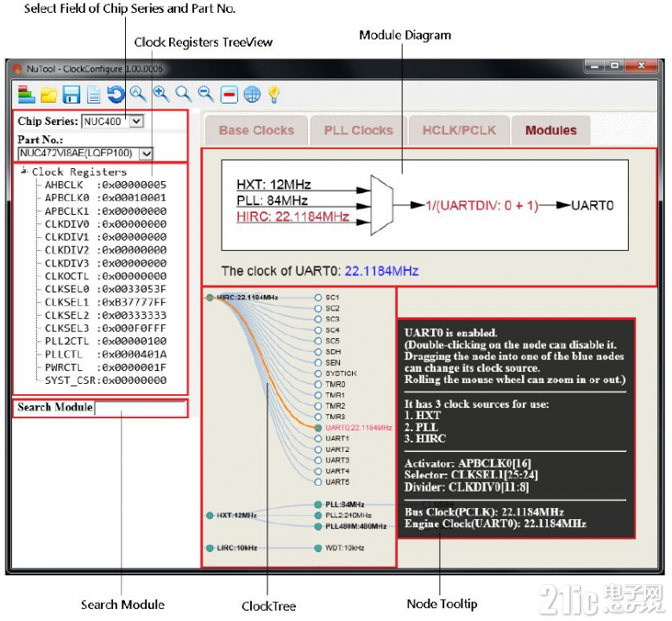The height and width of the screenshot is (621, 672).
Task: Select the SYST_CSR register row
Action: 105,380
